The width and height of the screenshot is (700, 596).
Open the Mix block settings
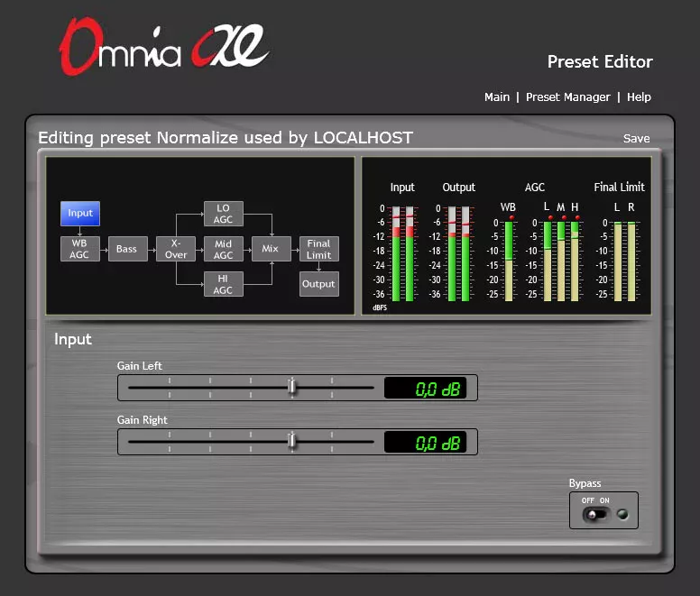[270, 249]
